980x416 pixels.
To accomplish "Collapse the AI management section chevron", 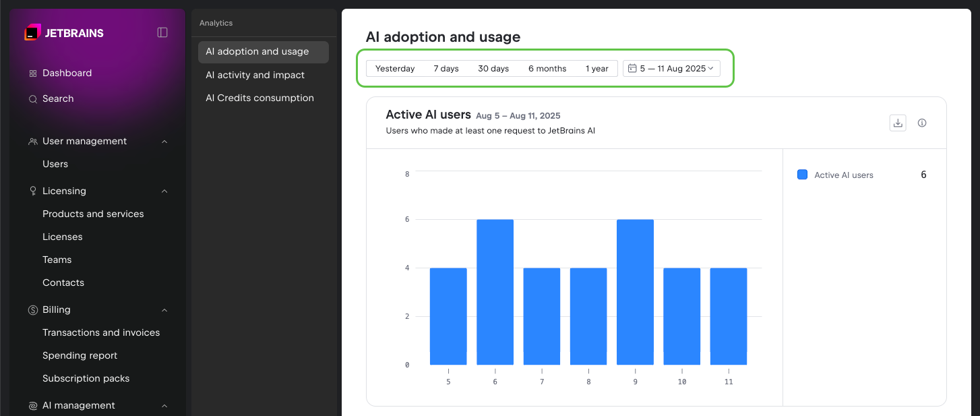I will pyautogui.click(x=164, y=406).
